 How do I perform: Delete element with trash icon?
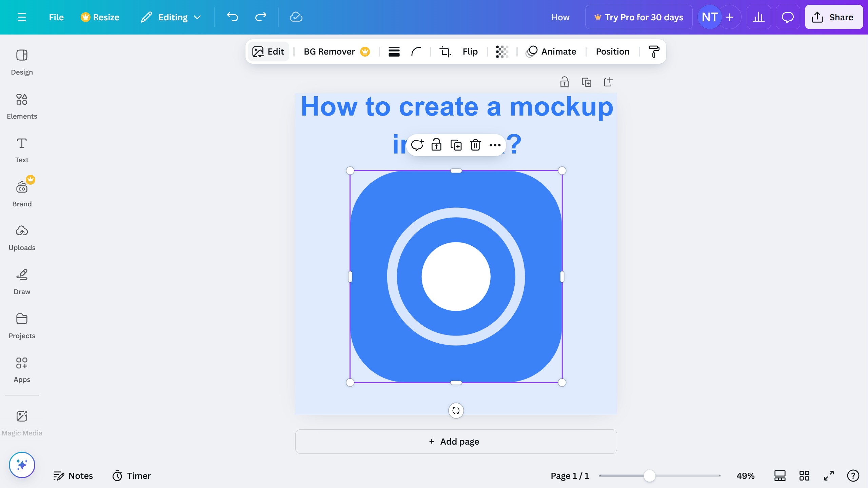(x=475, y=145)
